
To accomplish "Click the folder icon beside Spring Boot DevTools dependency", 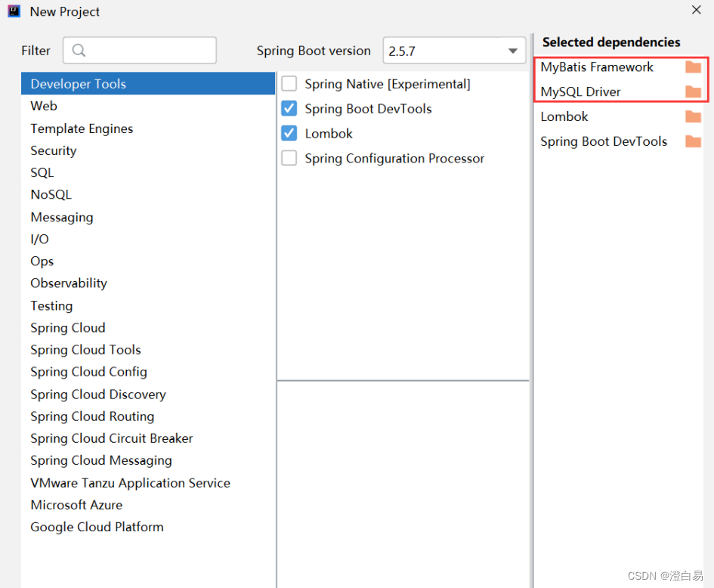I will tap(693, 141).
